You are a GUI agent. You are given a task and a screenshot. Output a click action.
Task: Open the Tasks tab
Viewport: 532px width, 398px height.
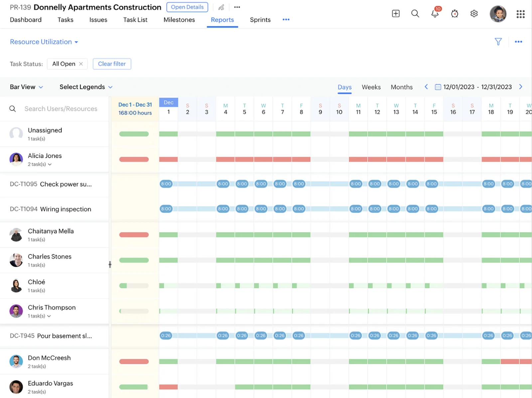coord(65,20)
